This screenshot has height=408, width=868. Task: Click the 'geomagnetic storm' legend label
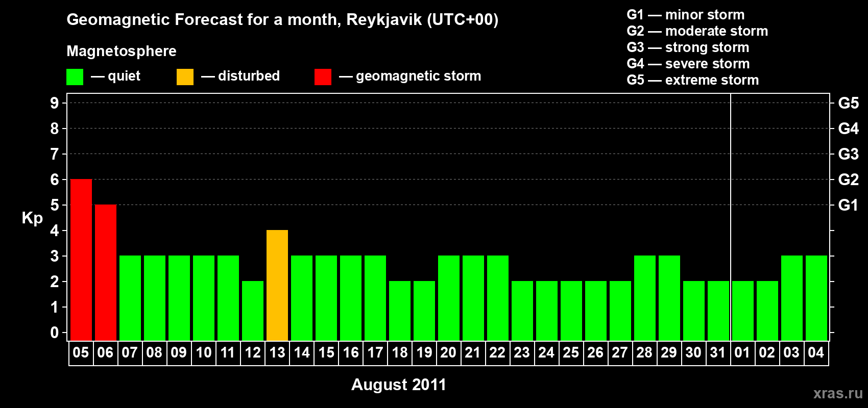(x=419, y=76)
